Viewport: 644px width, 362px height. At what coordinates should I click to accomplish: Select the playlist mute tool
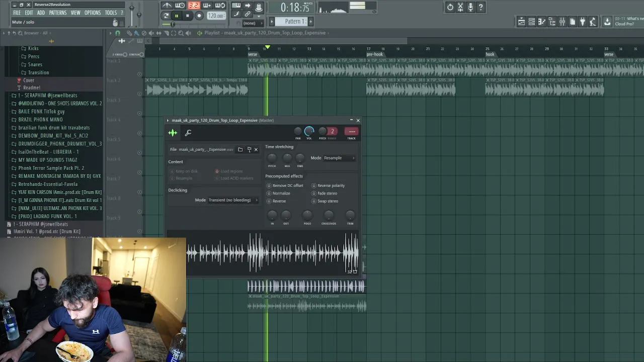point(151,33)
